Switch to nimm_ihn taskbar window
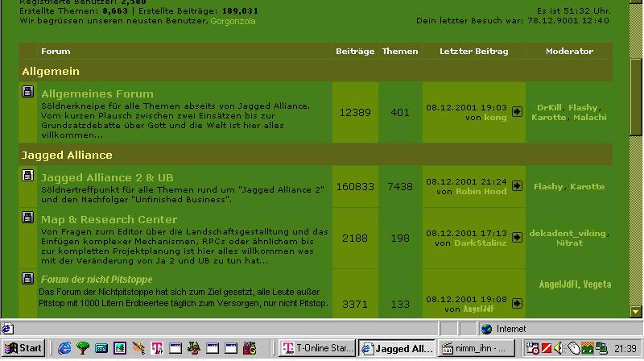This screenshot has width=644, height=361. pos(476,348)
